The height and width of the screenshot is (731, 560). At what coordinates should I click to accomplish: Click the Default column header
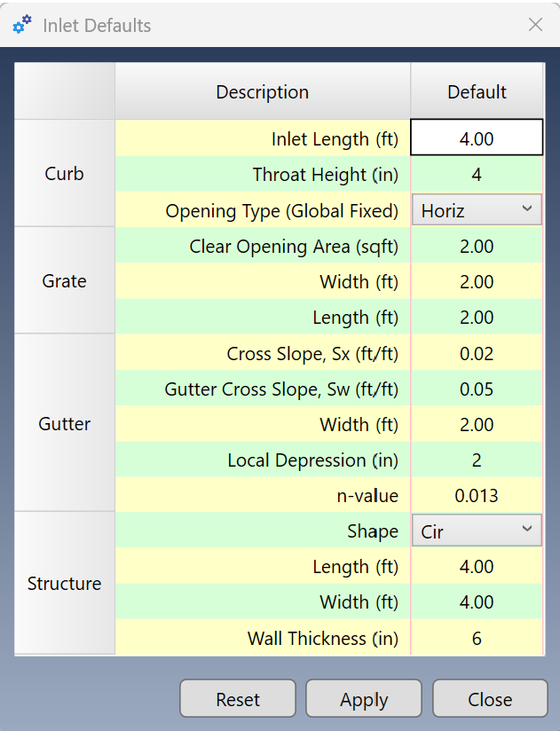click(477, 91)
